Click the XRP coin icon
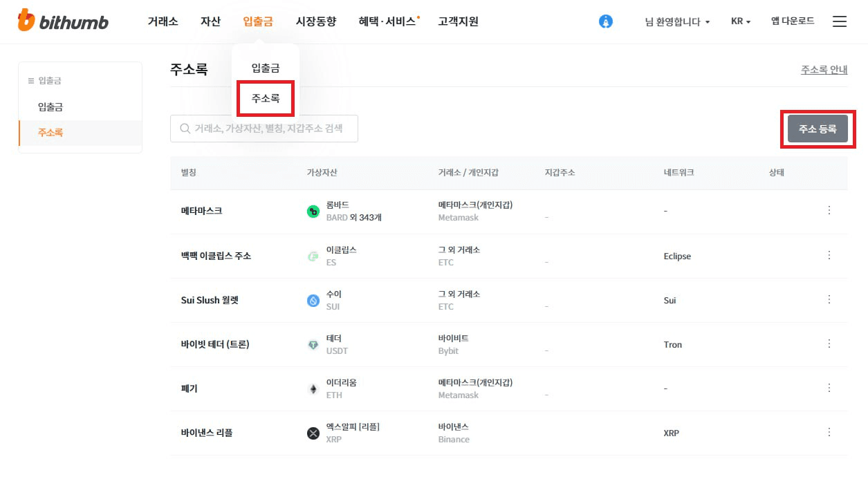868x497 pixels. pos(313,433)
